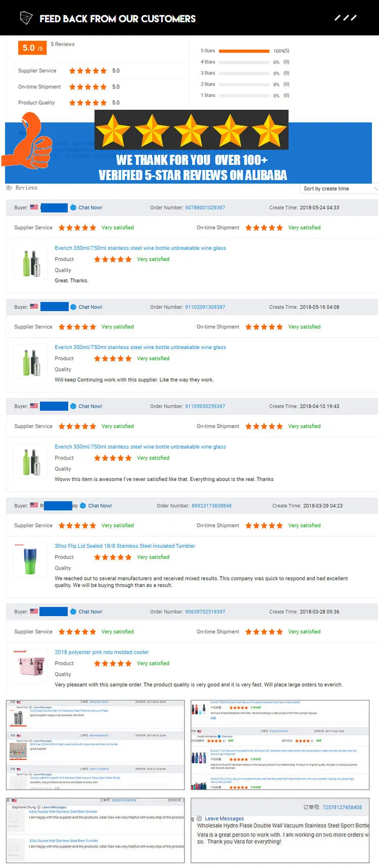The height and width of the screenshot is (868, 379).
Task: Click Leave Messages above the Hydro Flask review
Action: [x=224, y=818]
